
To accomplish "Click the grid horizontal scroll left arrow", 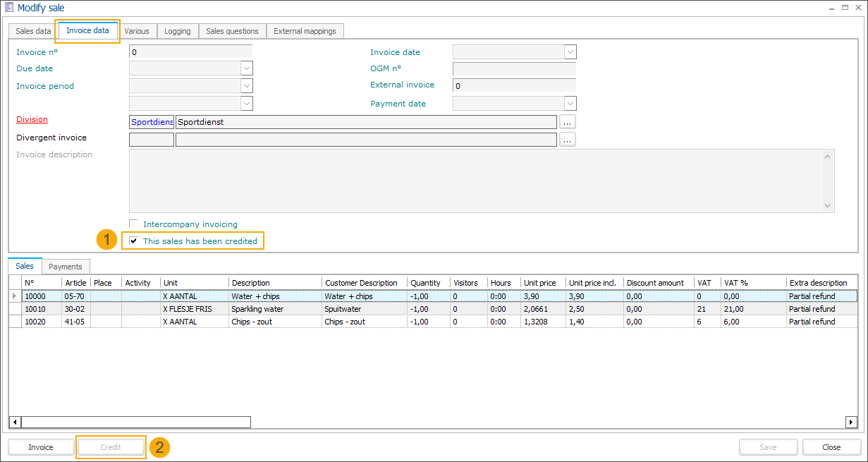I will (x=14, y=422).
